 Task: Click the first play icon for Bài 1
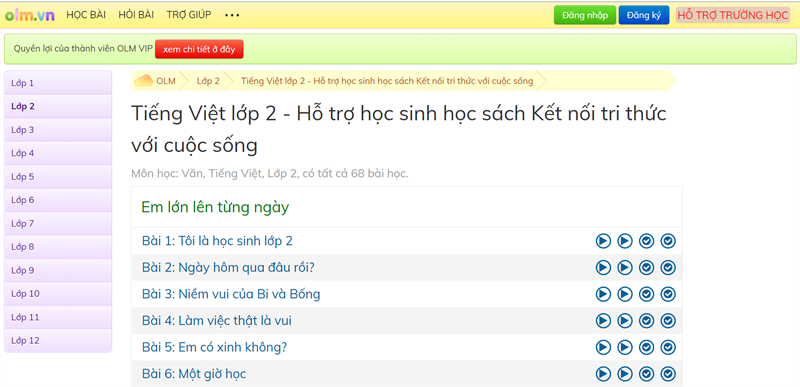tap(603, 241)
